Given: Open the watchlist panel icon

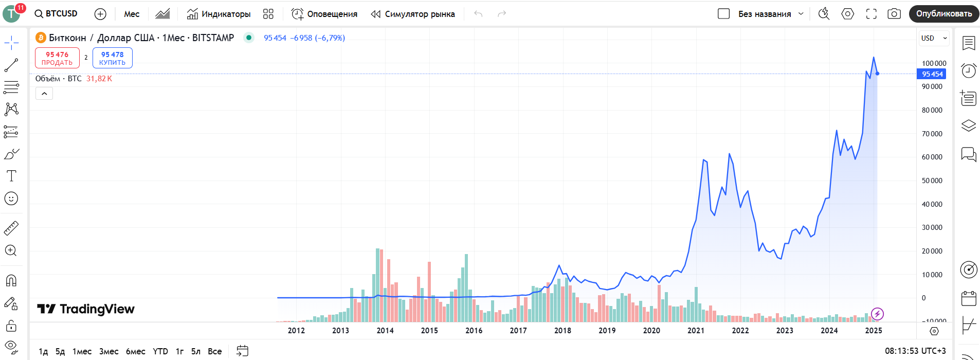Looking at the screenshot, I should click(969, 43).
